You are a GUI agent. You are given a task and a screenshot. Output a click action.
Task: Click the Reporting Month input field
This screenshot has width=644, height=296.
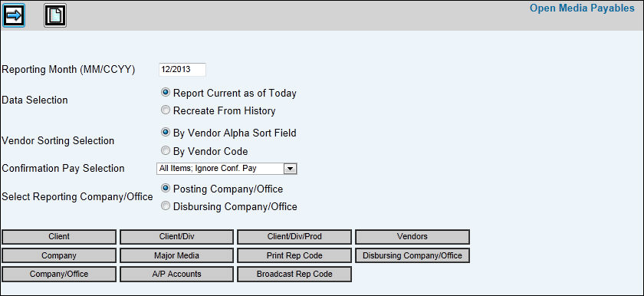tap(182, 69)
